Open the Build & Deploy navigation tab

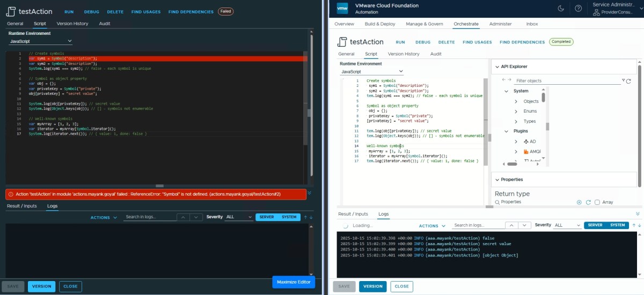[380, 24]
